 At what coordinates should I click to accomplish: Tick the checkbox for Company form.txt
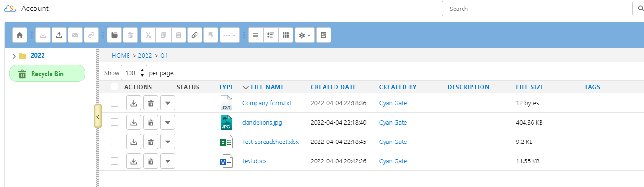tap(114, 103)
